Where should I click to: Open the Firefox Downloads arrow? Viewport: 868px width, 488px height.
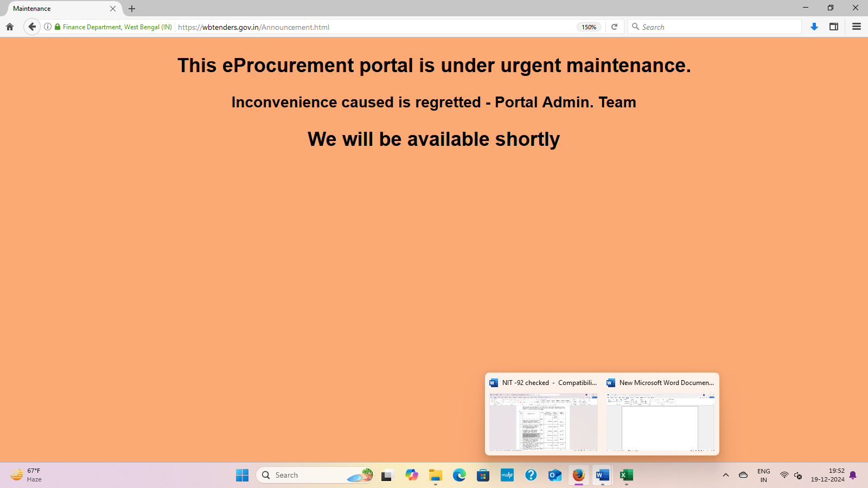[814, 27]
